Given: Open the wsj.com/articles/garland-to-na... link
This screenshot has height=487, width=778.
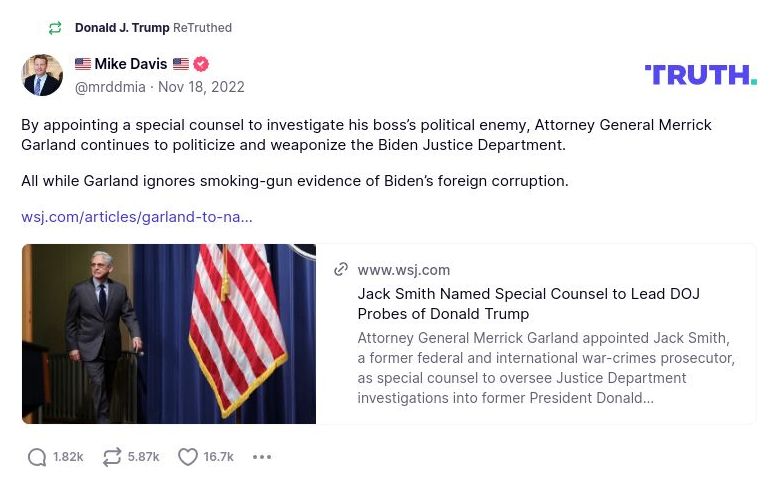Looking at the screenshot, I should click(137, 216).
